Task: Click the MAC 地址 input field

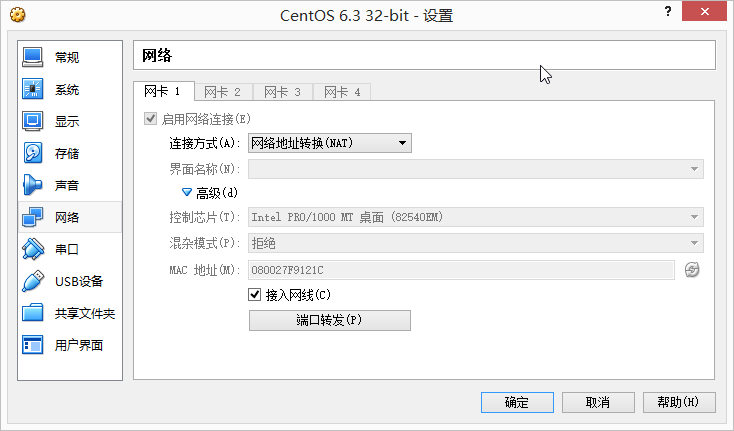Action: tap(460, 270)
